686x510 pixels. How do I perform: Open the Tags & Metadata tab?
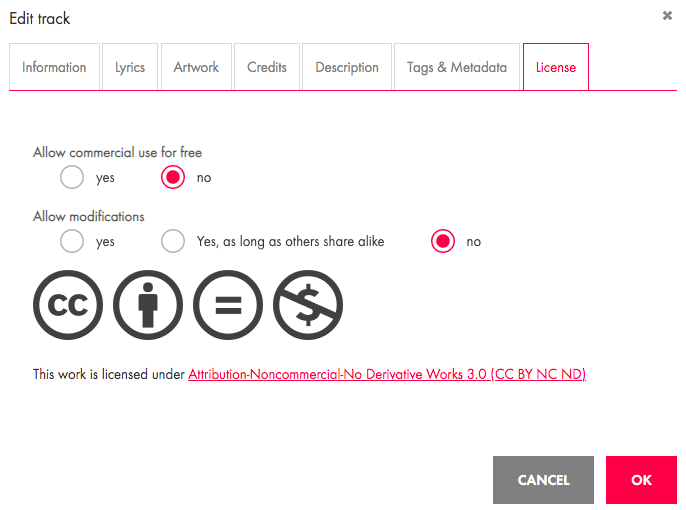click(457, 67)
